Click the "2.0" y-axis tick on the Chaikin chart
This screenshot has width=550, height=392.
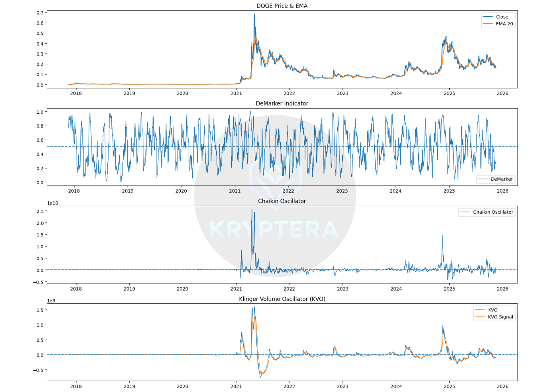(40, 224)
